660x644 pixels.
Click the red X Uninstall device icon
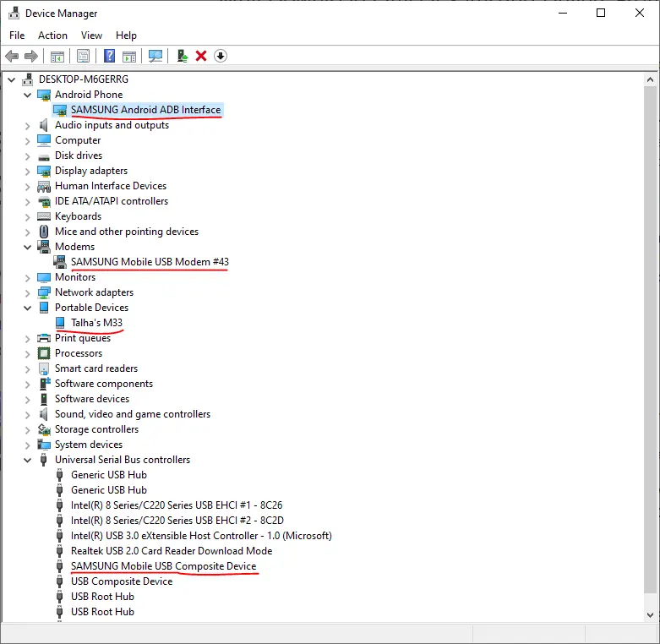(x=201, y=56)
